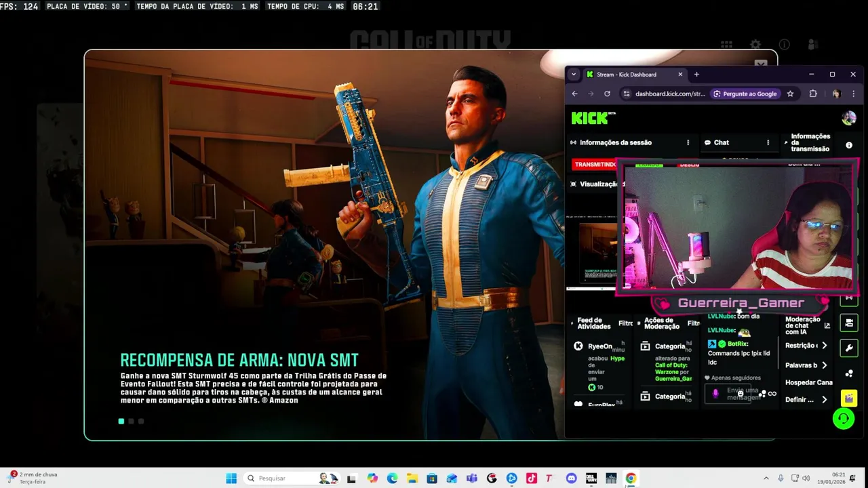Click the camera icon in the Kick sidebar

click(x=849, y=323)
